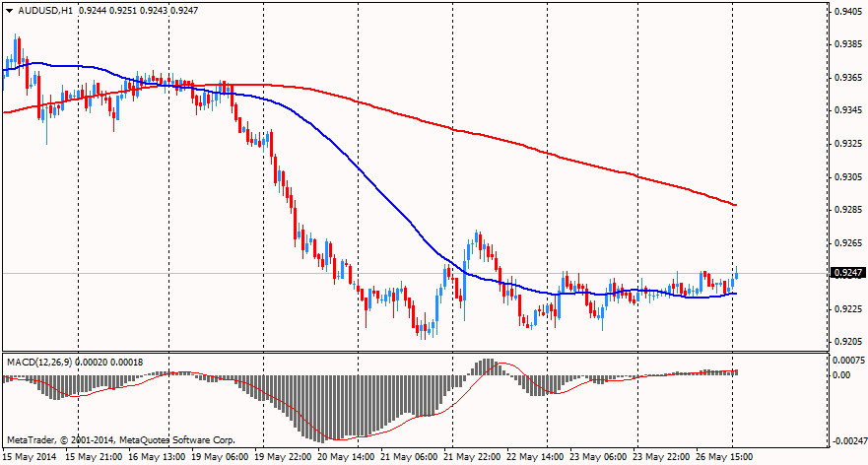The image size is (868, 465).
Task: Click the 23 May 06:00 time label
Action: point(598,456)
